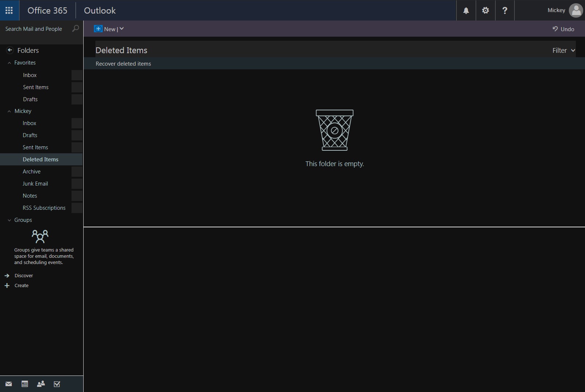Select the Junk Email folder
This screenshot has width=585, height=392.
point(35,184)
